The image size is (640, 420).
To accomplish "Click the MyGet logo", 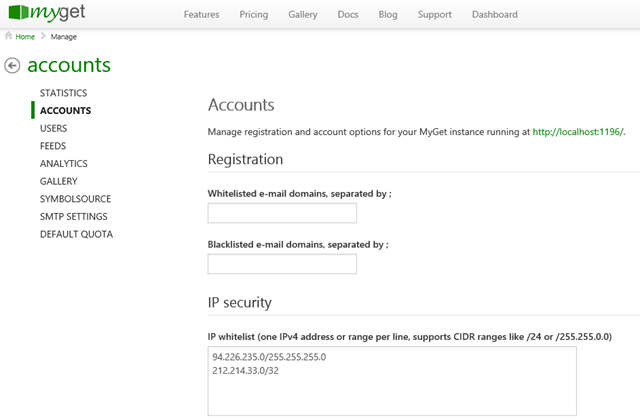I will [51, 14].
